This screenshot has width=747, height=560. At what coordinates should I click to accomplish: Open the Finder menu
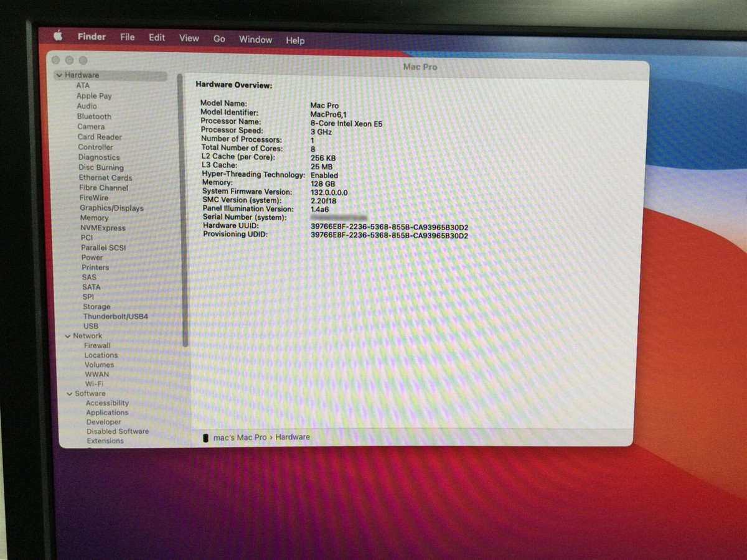coord(92,36)
